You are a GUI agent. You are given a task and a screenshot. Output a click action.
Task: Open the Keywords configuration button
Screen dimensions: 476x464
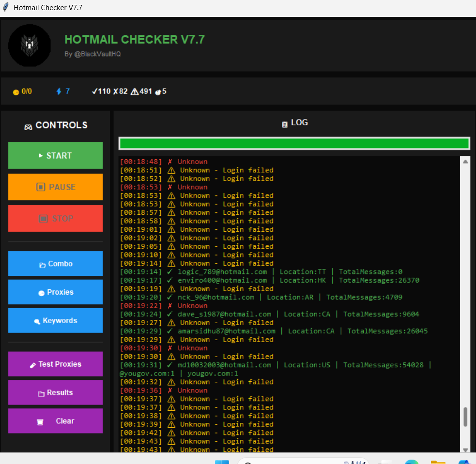[55, 320]
